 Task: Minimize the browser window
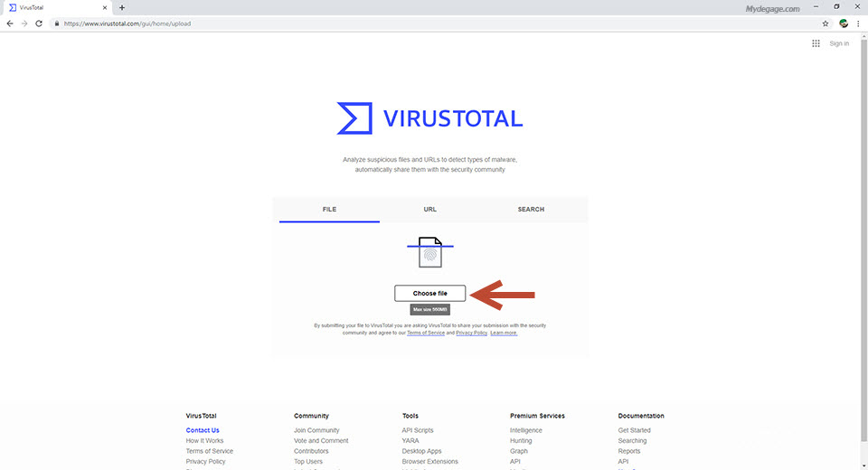click(816, 7)
